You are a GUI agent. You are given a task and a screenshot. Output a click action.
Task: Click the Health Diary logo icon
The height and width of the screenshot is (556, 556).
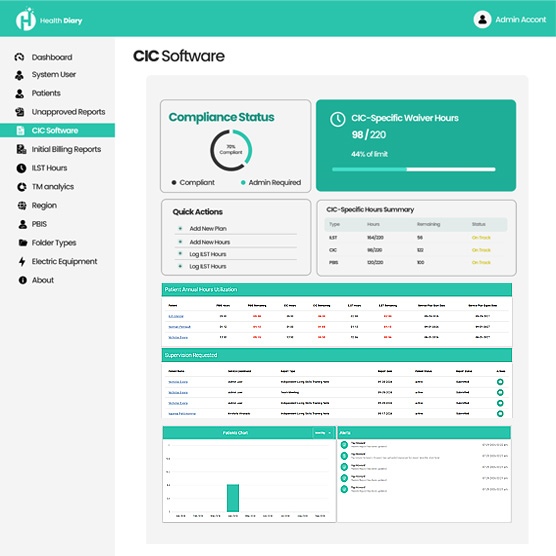(26, 19)
